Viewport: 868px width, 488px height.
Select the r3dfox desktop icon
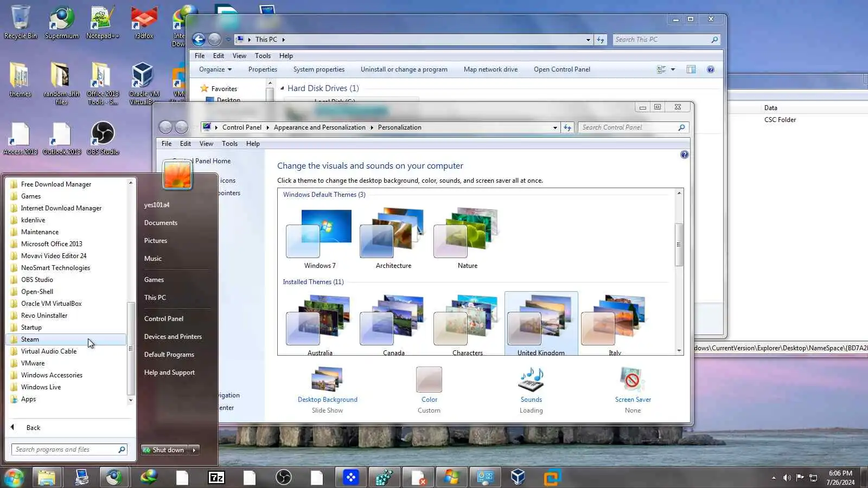point(144,22)
